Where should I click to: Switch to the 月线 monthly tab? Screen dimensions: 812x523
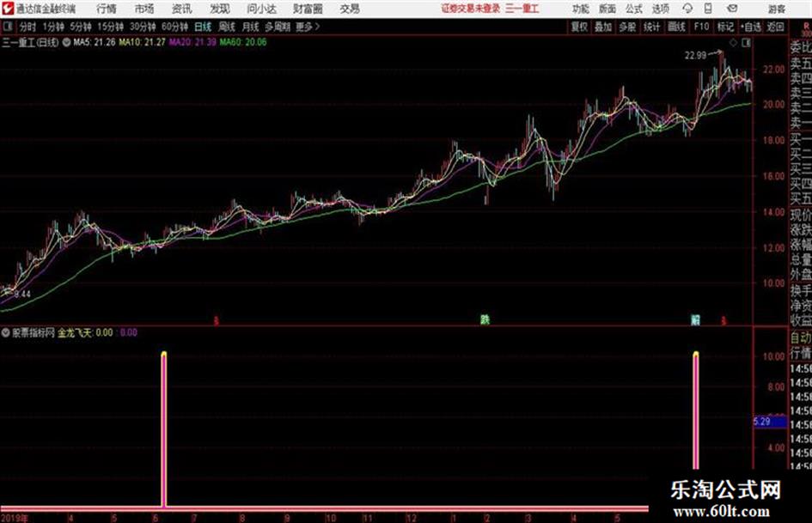pyautogui.click(x=251, y=27)
